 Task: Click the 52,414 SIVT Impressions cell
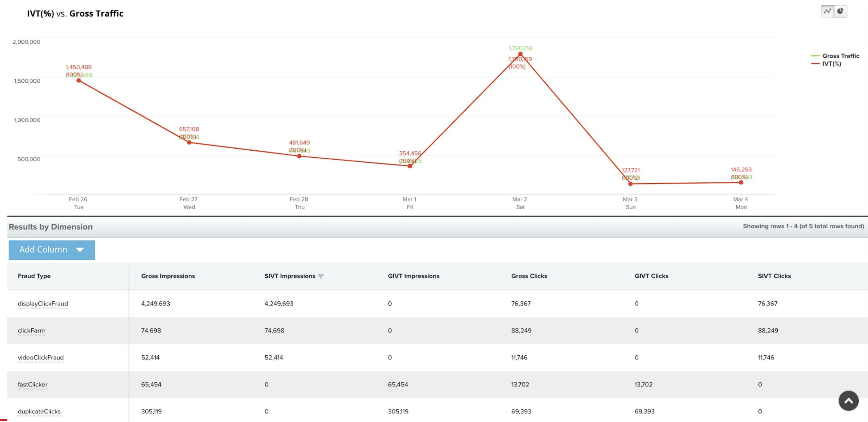pos(274,357)
